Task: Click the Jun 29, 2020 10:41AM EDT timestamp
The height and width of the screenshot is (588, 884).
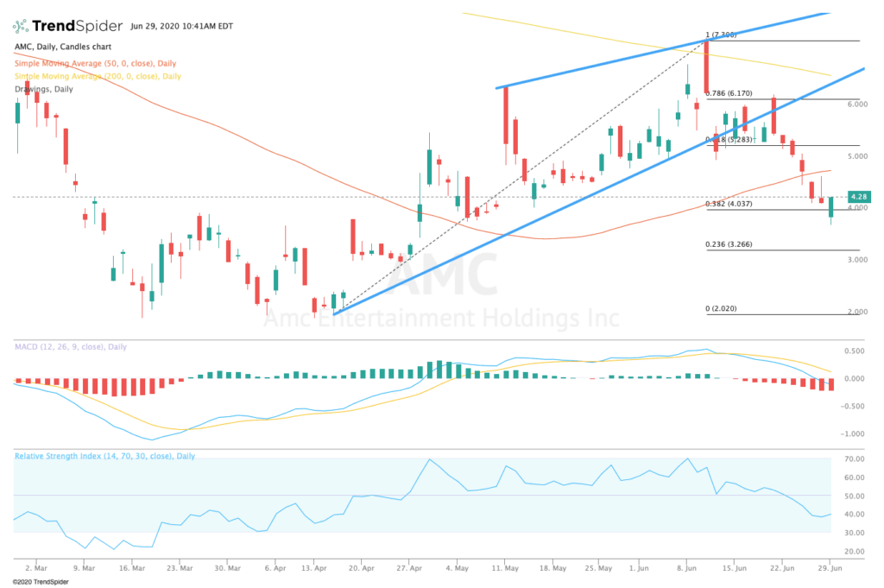Action: tap(181, 26)
